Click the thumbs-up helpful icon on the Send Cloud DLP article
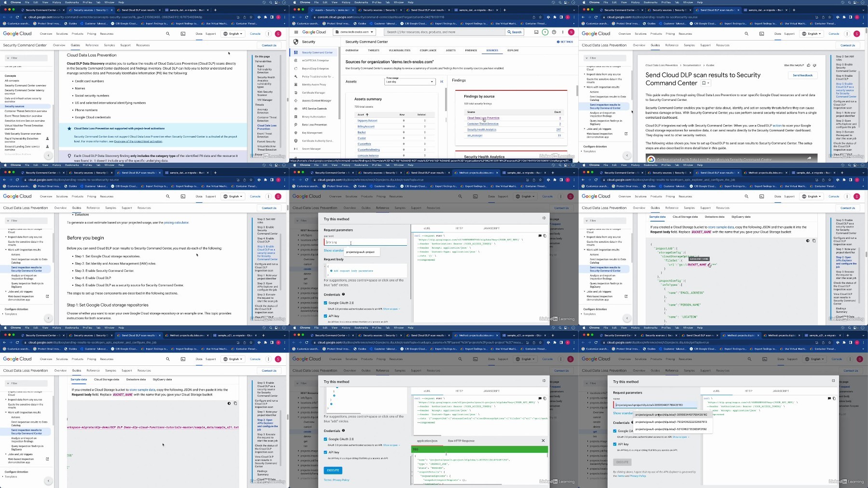 coord(810,65)
